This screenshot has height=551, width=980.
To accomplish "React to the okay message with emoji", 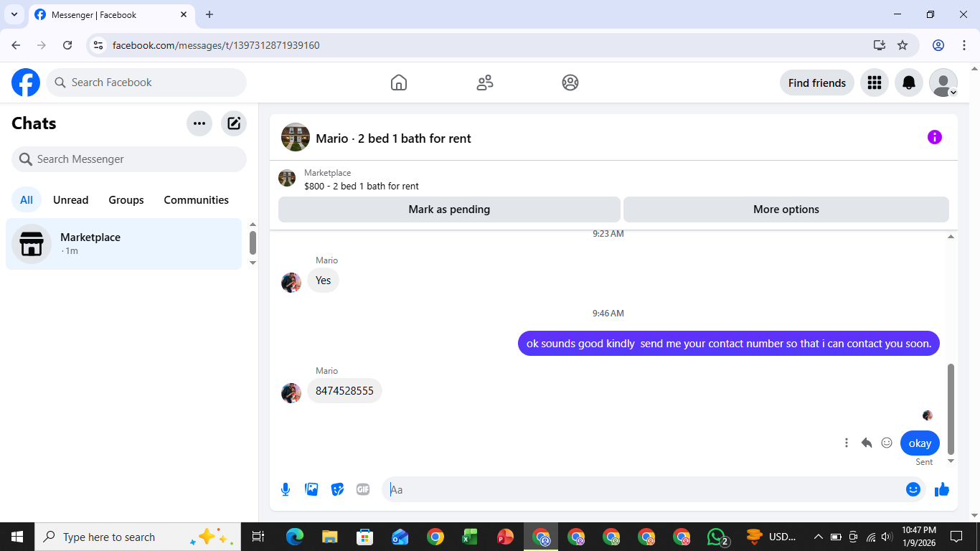I will [887, 443].
